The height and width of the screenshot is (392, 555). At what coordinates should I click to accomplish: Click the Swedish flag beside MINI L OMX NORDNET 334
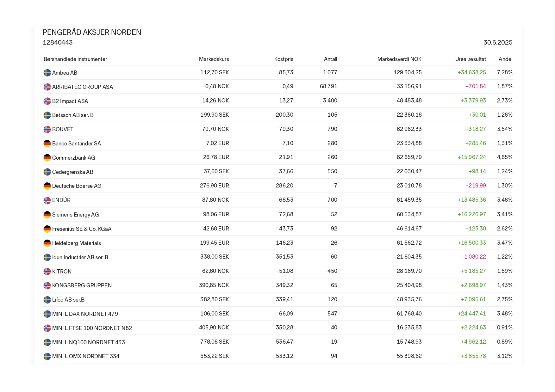[x=47, y=356]
